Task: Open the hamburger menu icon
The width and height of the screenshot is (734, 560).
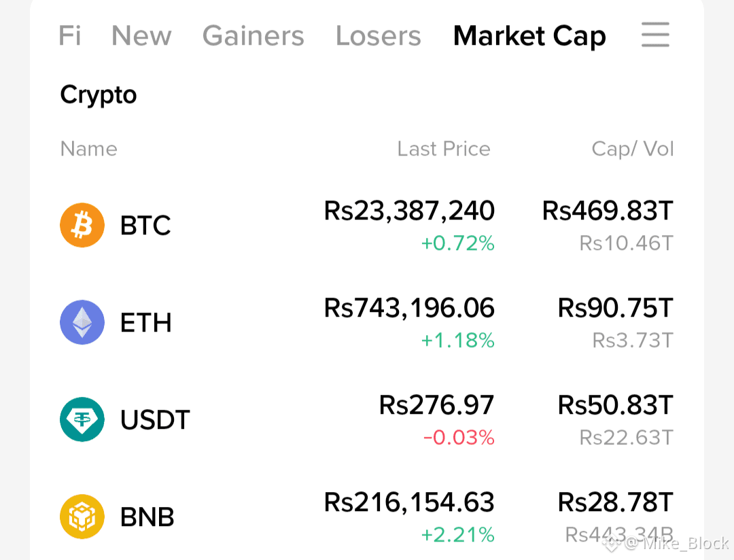Action: [x=655, y=35]
